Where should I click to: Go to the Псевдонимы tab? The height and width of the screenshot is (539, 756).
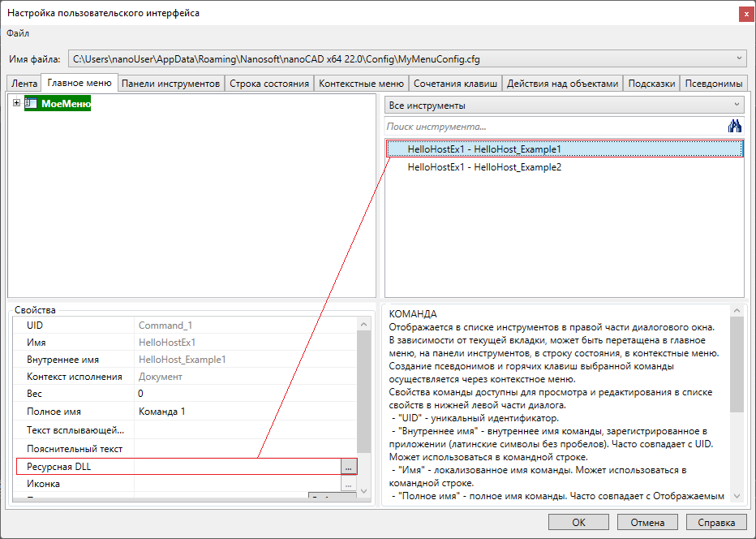(x=714, y=84)
